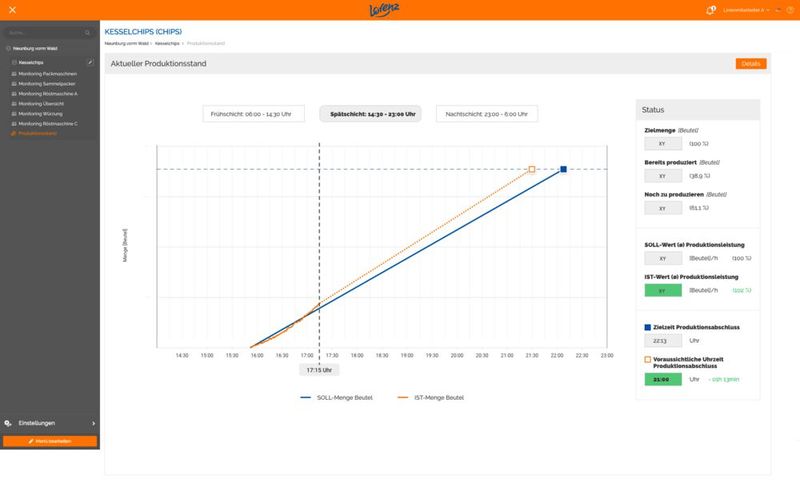Click the gears icon beside Einstellungen

[x=8, y=423]
